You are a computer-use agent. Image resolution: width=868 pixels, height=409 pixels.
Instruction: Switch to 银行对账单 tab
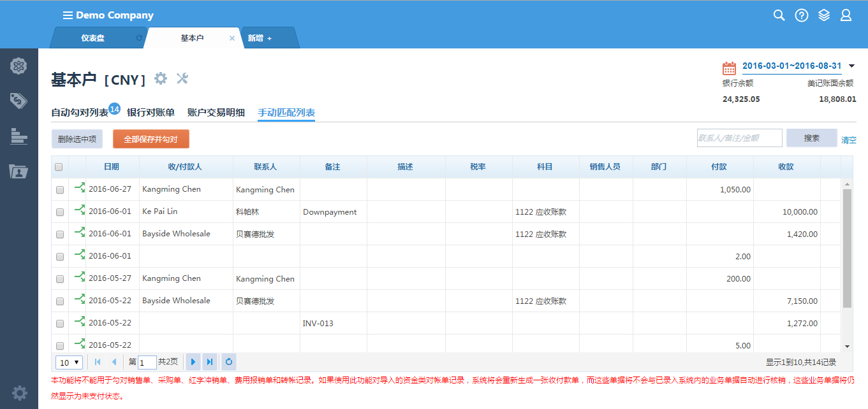(151, 113)
